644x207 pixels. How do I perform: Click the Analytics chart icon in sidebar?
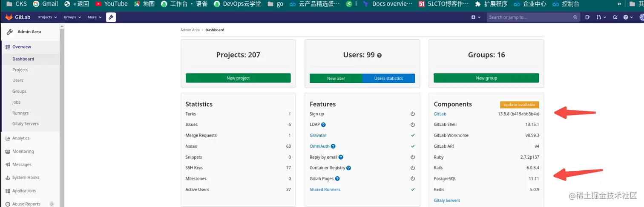tap(8, 138)
